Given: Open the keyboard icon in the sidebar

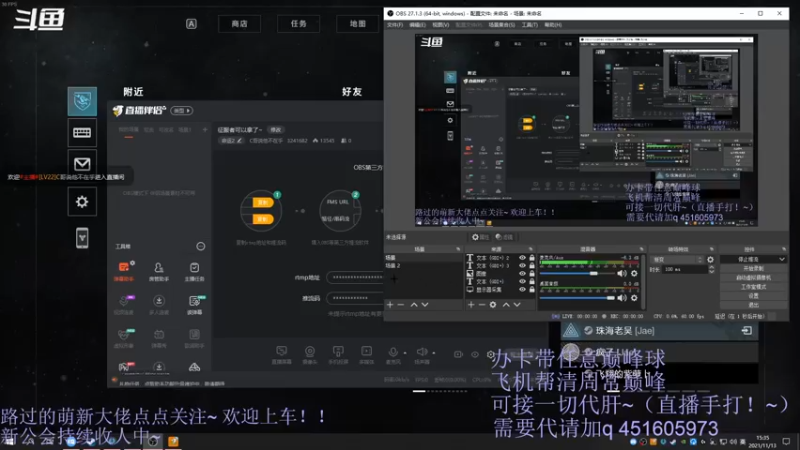Looking at the screenshot, I should pos(82,133).
